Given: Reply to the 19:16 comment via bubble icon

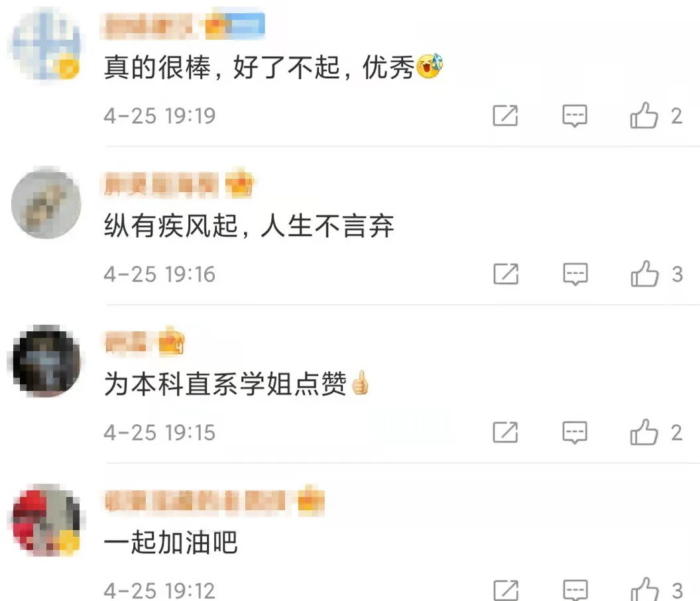Looking at the screenshot, I should [575, 274].
